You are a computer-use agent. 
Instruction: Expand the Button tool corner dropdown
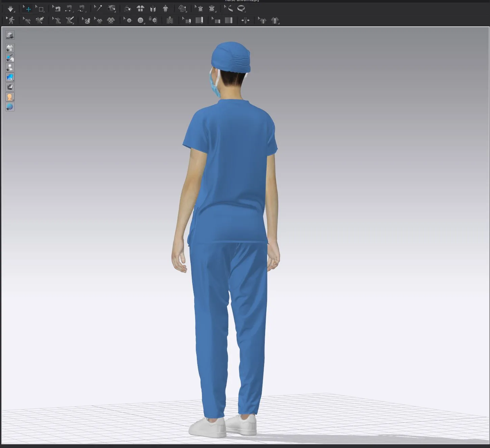145,24
